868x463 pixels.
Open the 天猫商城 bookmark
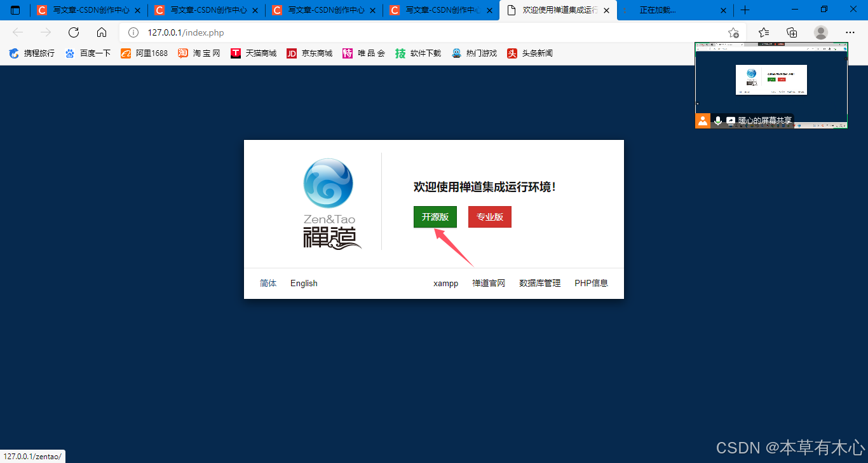254,53
